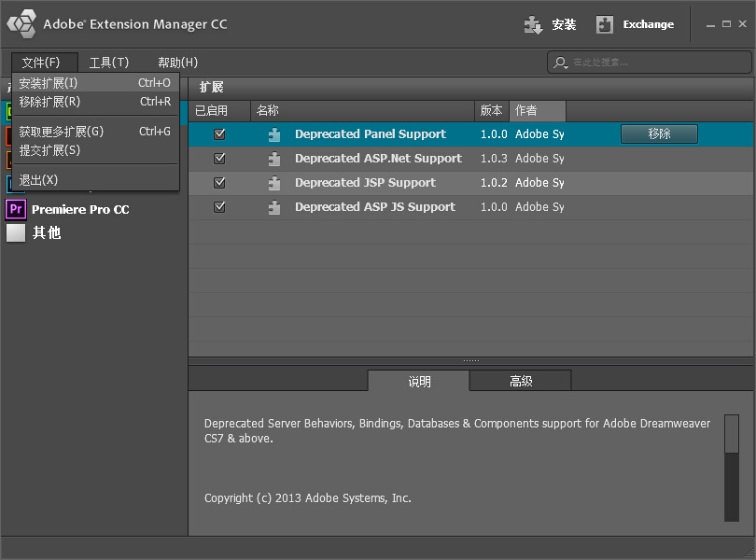Image resolution: width=756 pixels, height=560 pixels.
Task: Close the Extension Manager window
Action: [x=743, y=23]
